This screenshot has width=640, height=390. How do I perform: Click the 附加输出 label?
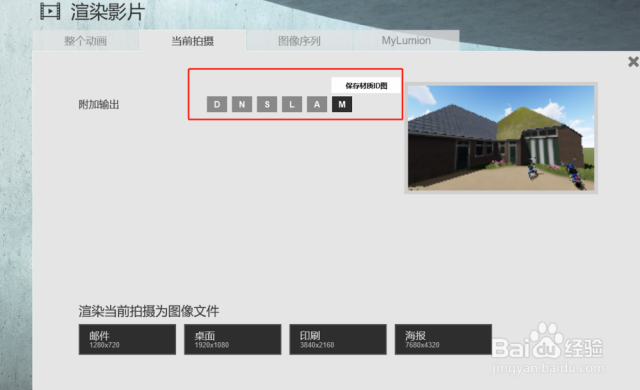coord(99,104)
